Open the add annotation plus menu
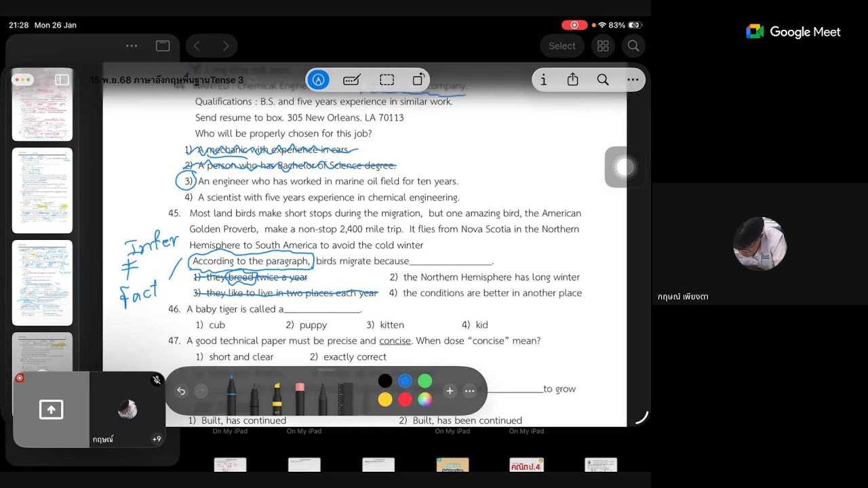 pos(450,390)
